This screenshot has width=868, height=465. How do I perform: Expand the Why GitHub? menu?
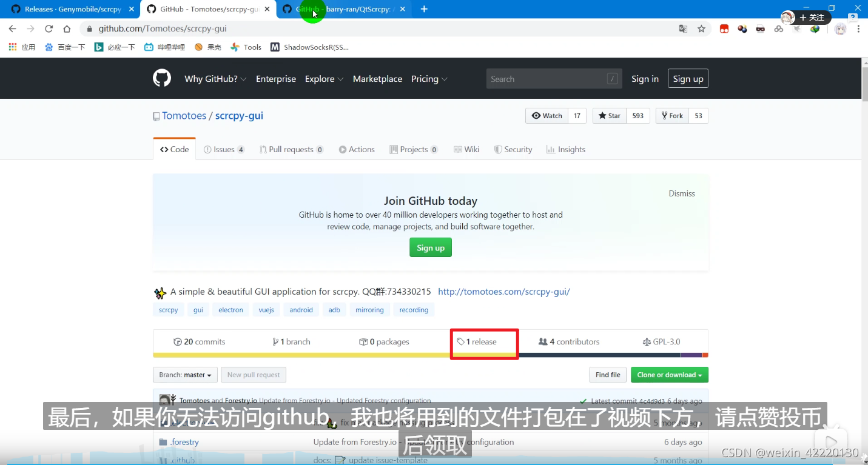click(215, 79)
